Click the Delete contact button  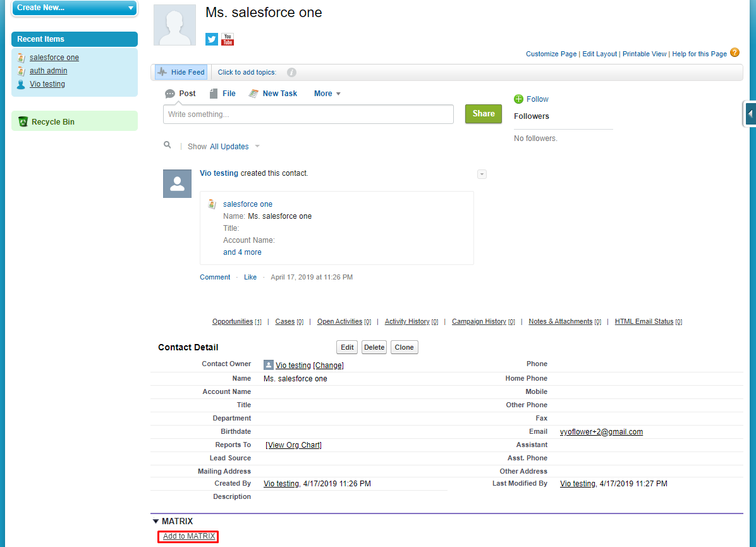[x=374, y=347]
